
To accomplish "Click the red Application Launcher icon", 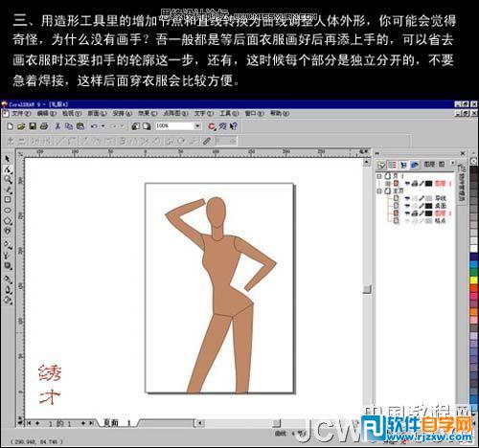I will [212, 126].
